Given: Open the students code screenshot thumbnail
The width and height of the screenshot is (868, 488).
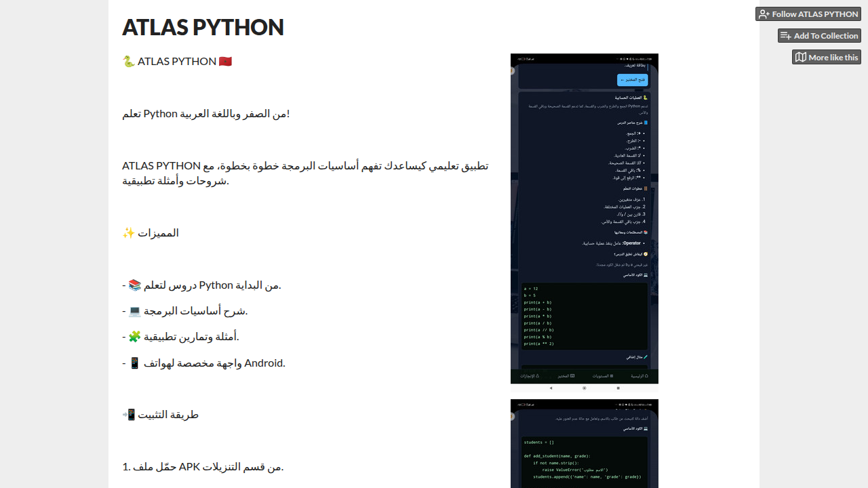Looking at the screenshot, I should [x=585, y=443].
